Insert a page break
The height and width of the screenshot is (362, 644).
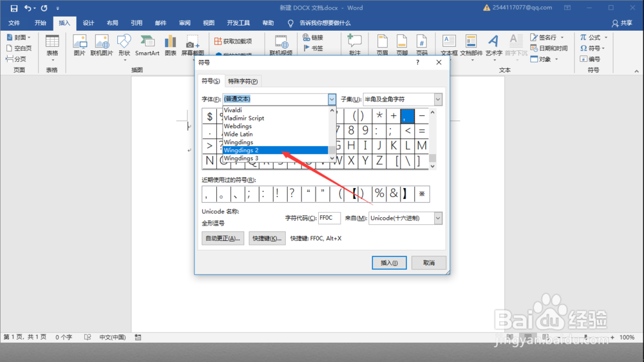coord(17,59)
